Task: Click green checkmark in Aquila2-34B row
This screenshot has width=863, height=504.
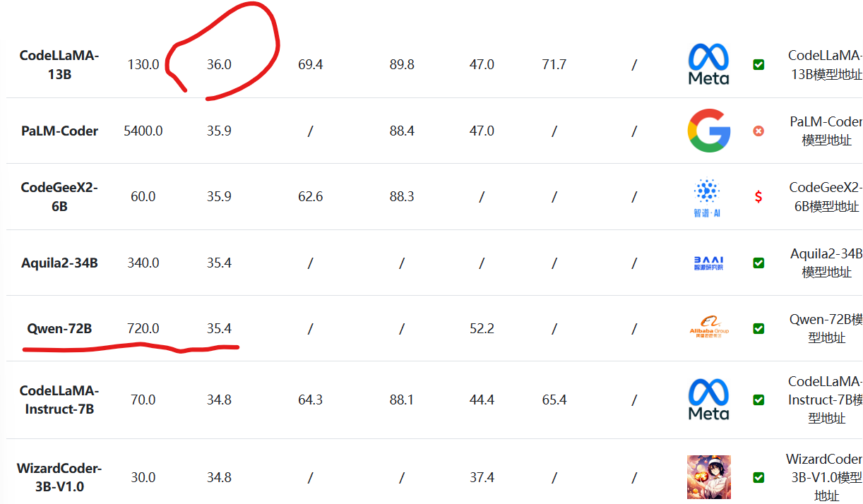Action: tap(758, 263)
